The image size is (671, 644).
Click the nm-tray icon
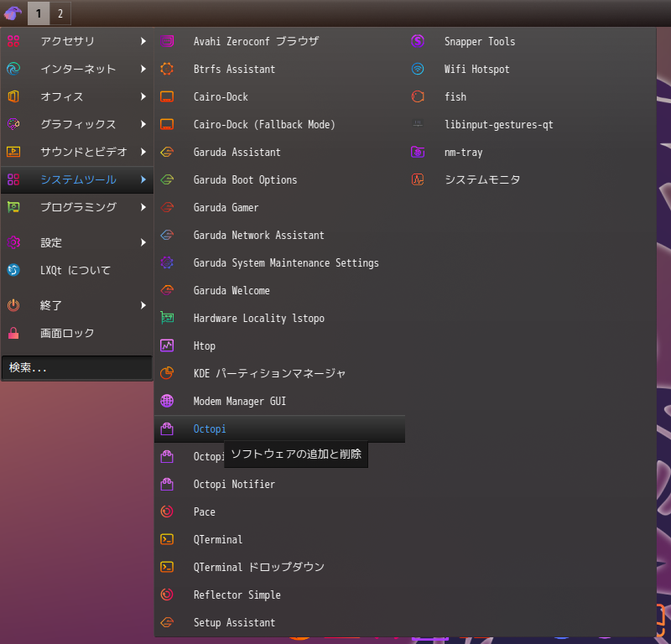tap(418, 152)
